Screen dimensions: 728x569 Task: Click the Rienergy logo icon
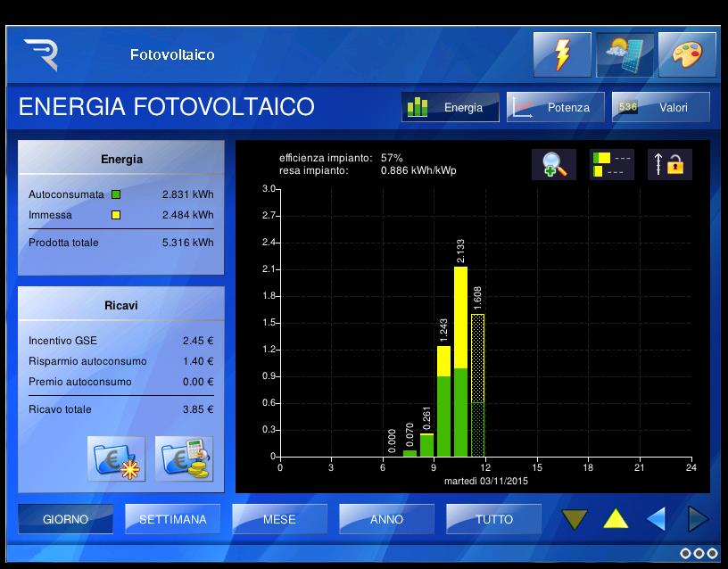tap(41, 54)
